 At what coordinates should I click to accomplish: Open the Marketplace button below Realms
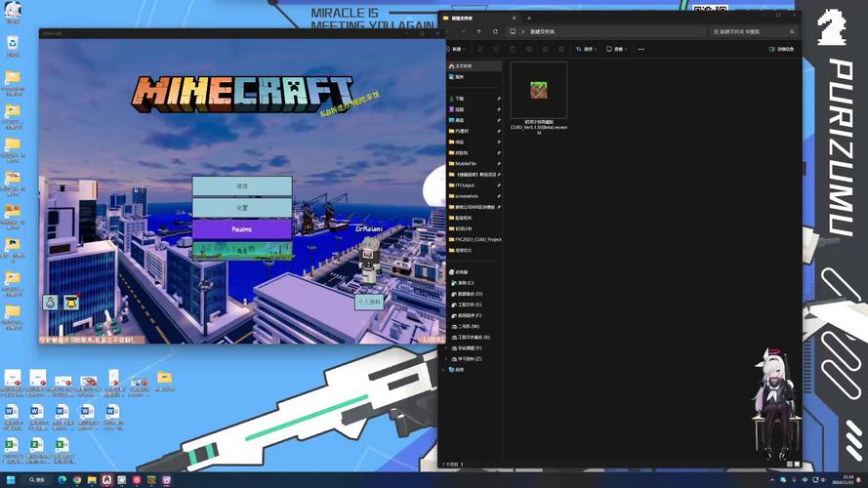tap(242, 250)
